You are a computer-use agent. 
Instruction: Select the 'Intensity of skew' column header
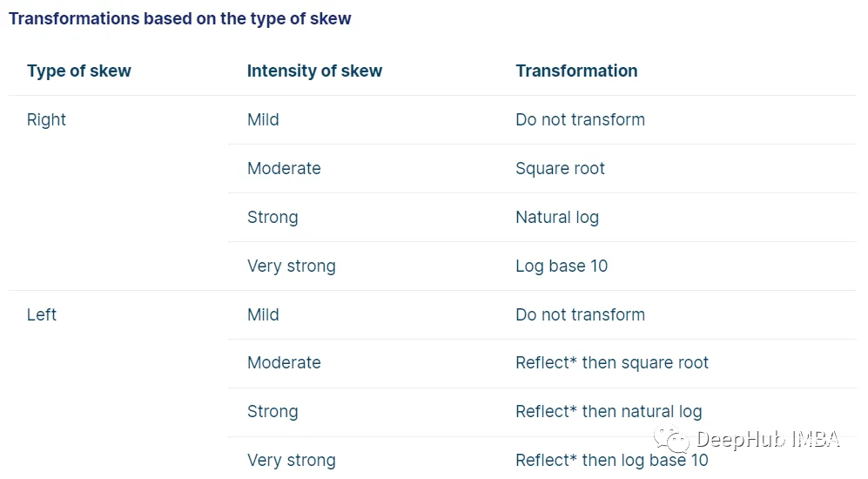click(x=314, y=71)
